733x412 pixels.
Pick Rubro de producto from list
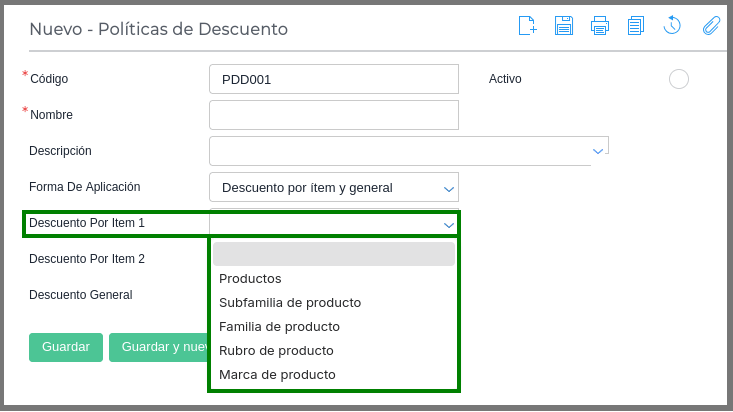click(x=276, y=351)
